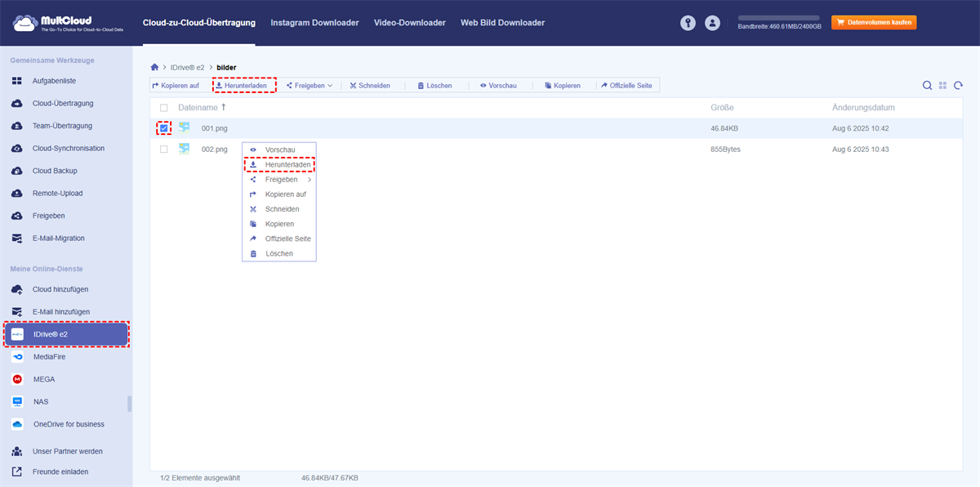Image resolution: width=980 pixels, height=487 pixels.
Task: Open the user account avatar icon
Action: (x=712, y=23)
